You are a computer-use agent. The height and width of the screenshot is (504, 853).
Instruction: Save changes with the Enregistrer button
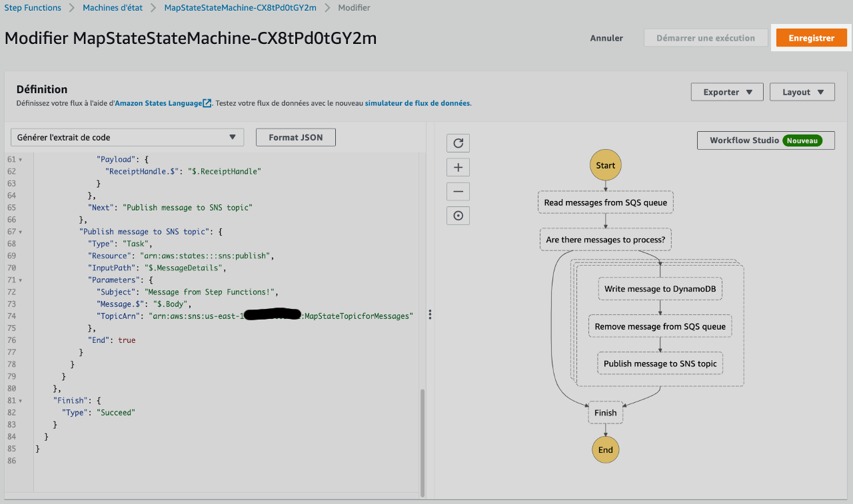tap(811, 38)
